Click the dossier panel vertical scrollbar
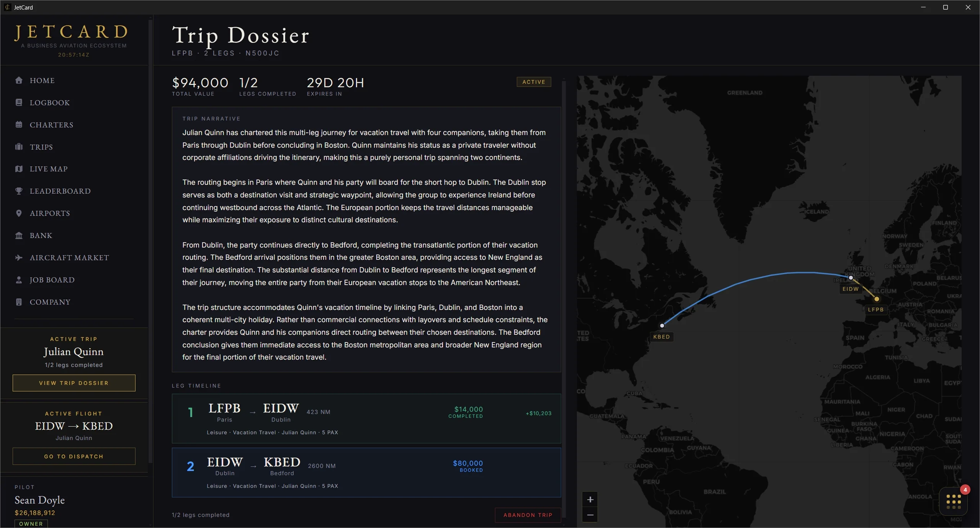The width and height of the screenshot is (980, 528). (564, 298)
